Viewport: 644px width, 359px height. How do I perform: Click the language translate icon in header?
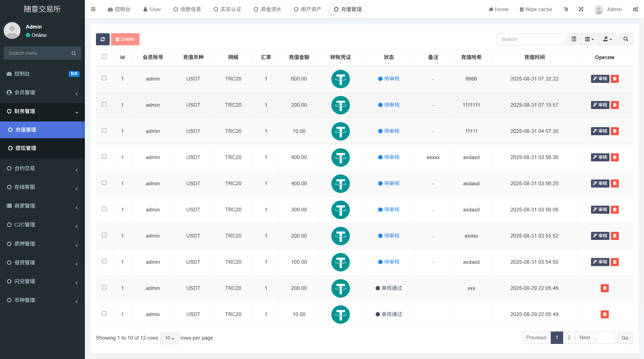pyautogui.click(x=566, y=9)
